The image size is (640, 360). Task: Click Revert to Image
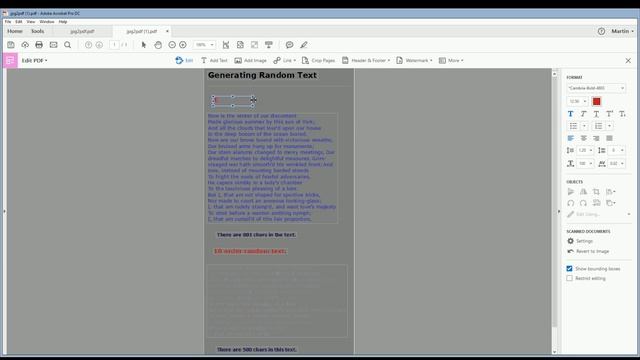[588, 251]
